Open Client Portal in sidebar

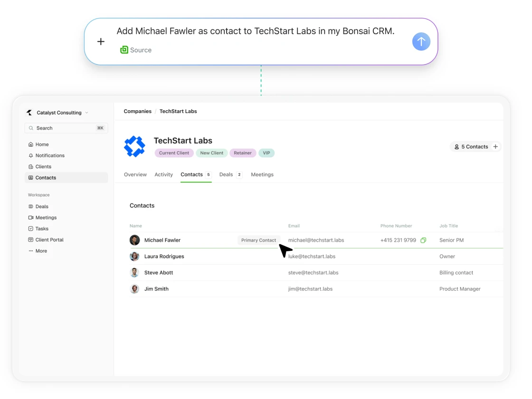point(49,239)
